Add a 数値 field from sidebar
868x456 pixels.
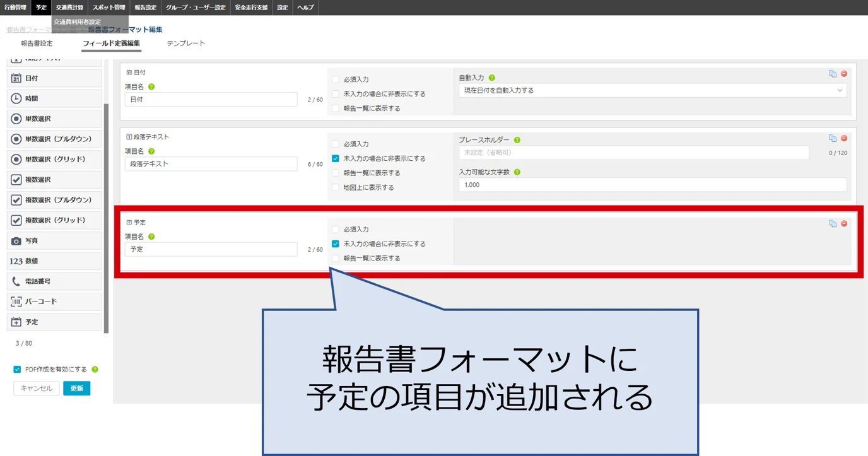click(x=54, y=260)
